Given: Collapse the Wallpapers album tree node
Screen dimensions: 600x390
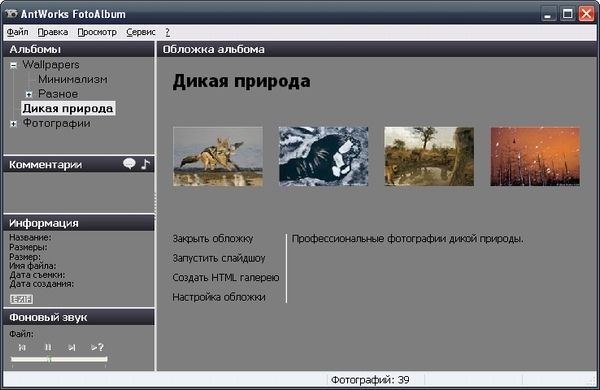Looking at the screenshot, I should tap(13, 65).
